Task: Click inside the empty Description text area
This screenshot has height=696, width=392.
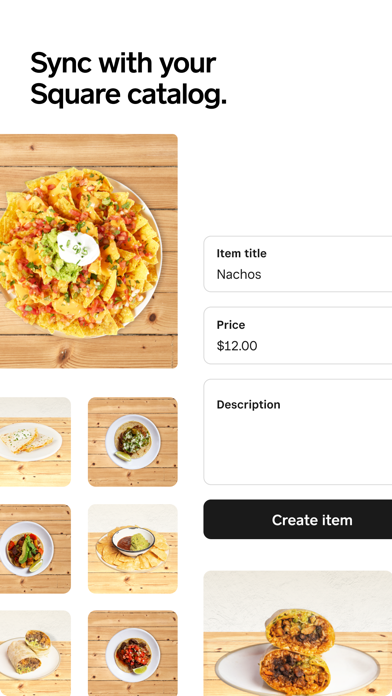Action: pos(298,446)
